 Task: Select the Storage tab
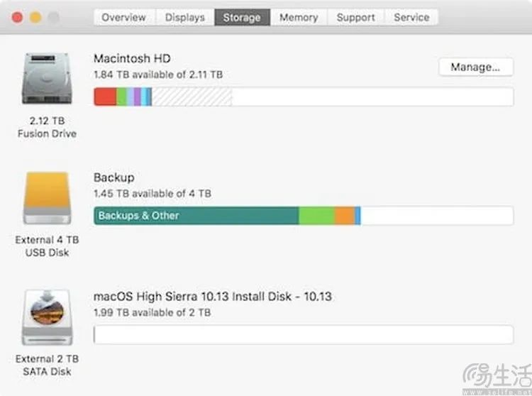[x=243, y=17]
